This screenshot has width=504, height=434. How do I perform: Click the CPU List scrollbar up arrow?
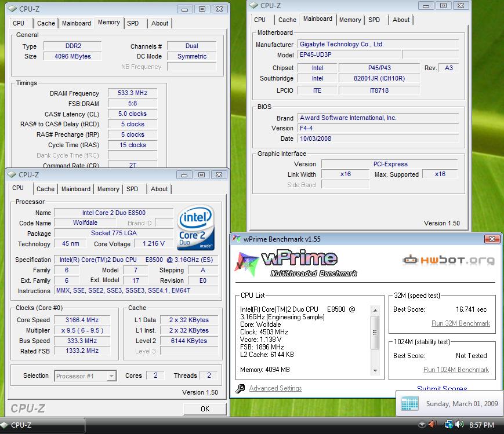tap(375, 311)
